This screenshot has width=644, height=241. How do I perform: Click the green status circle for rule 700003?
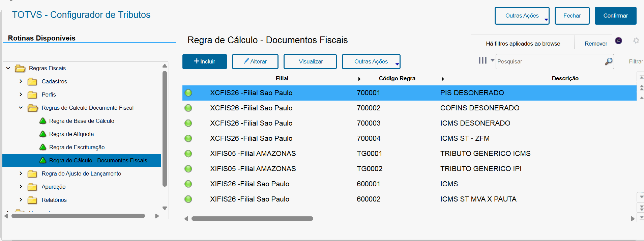tap(188, 123)
